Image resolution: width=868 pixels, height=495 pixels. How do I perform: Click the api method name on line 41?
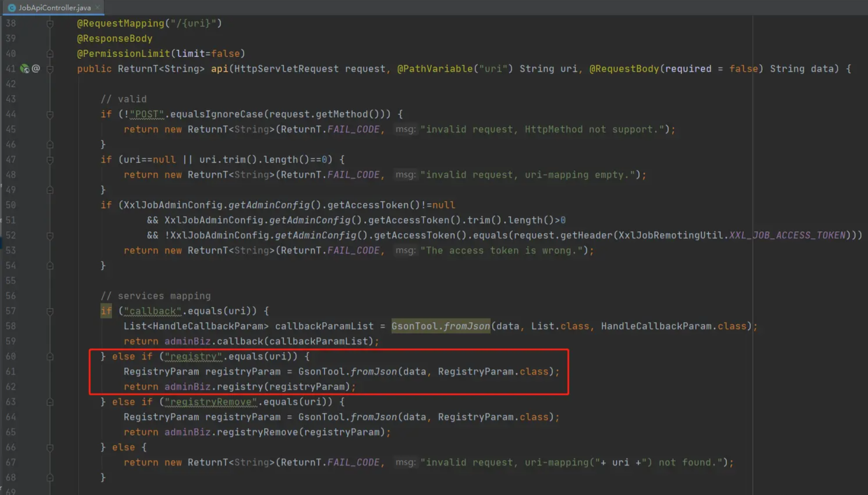tap(220, 69)
